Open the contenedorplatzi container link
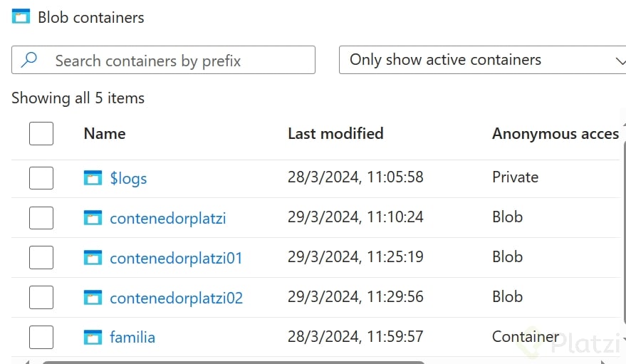 click(x=167, y=218)
